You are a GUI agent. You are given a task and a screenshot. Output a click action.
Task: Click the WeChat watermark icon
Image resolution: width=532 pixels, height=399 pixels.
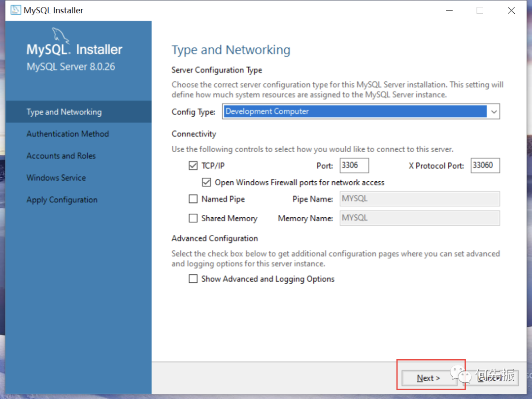click(x=461, y=373)
